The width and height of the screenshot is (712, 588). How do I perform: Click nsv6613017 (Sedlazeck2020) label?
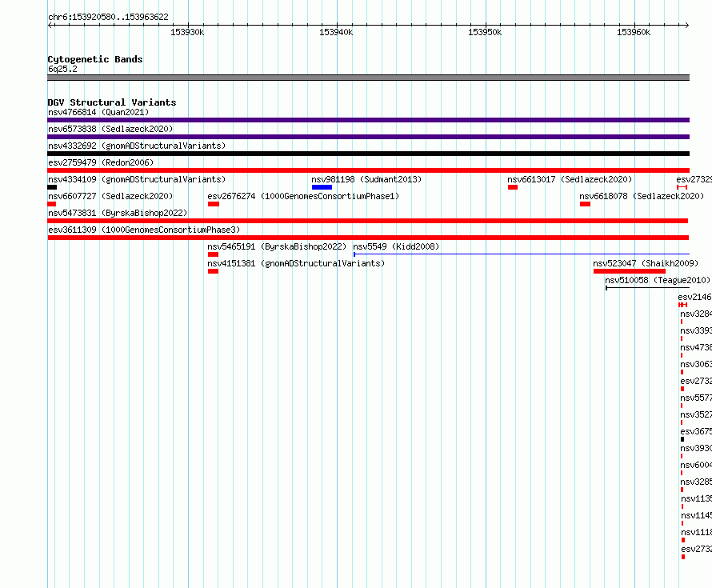click(x=570, y=179)
